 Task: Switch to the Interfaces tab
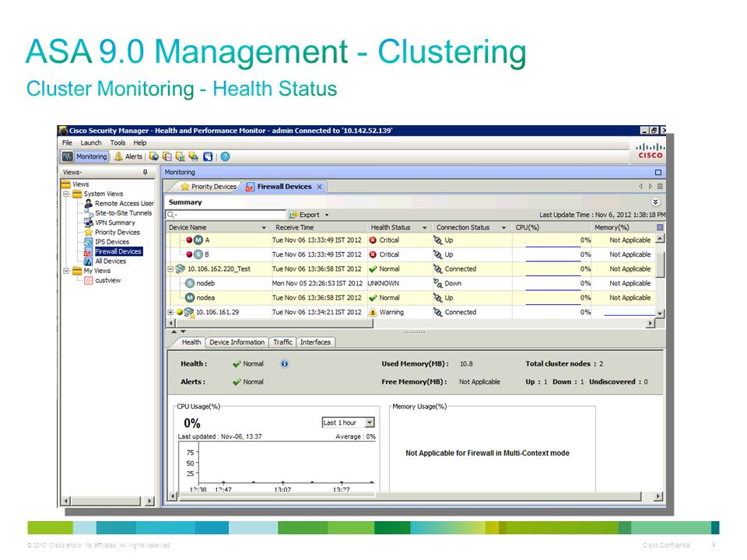[x=315, y=342]
